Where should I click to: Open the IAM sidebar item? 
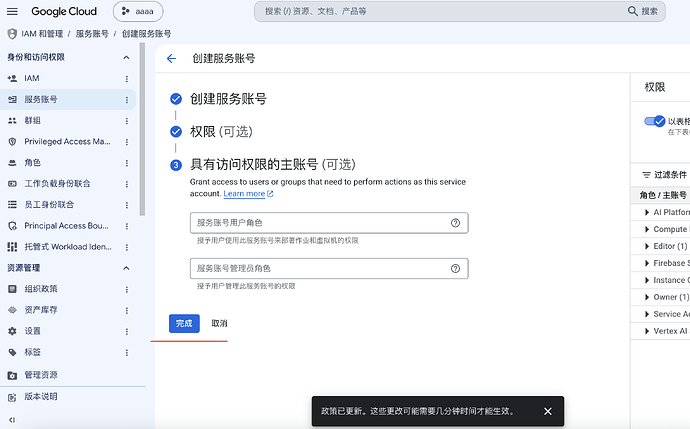point(32,78)
